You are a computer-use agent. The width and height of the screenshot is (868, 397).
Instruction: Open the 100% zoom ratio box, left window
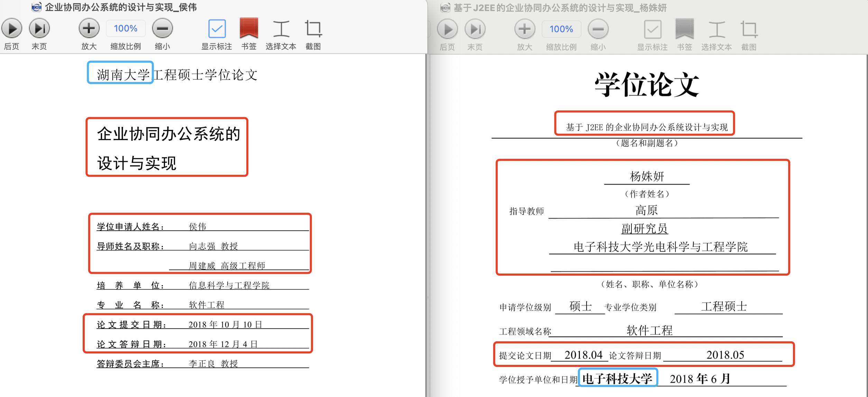pyautogui.click(x=126, y=28)
